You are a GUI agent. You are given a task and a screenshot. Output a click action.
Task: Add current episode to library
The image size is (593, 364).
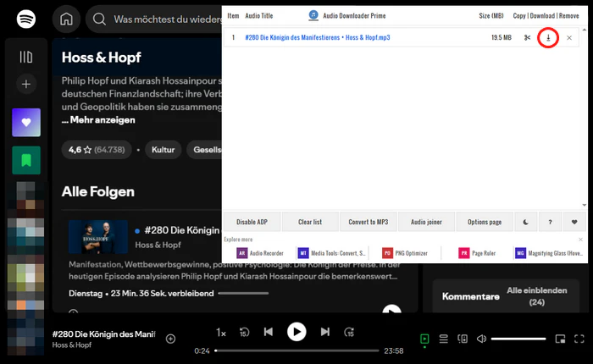click(170, 339)
